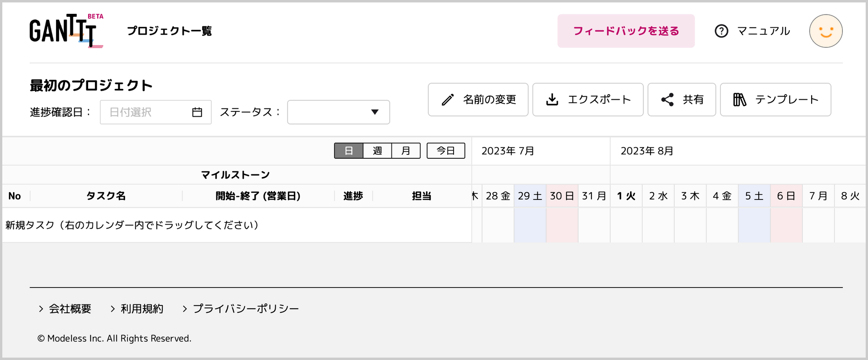Image resolution: width=868 pixels, height=360 pixels.
Task: Switch timeline to 日 view
Action: 349,151
